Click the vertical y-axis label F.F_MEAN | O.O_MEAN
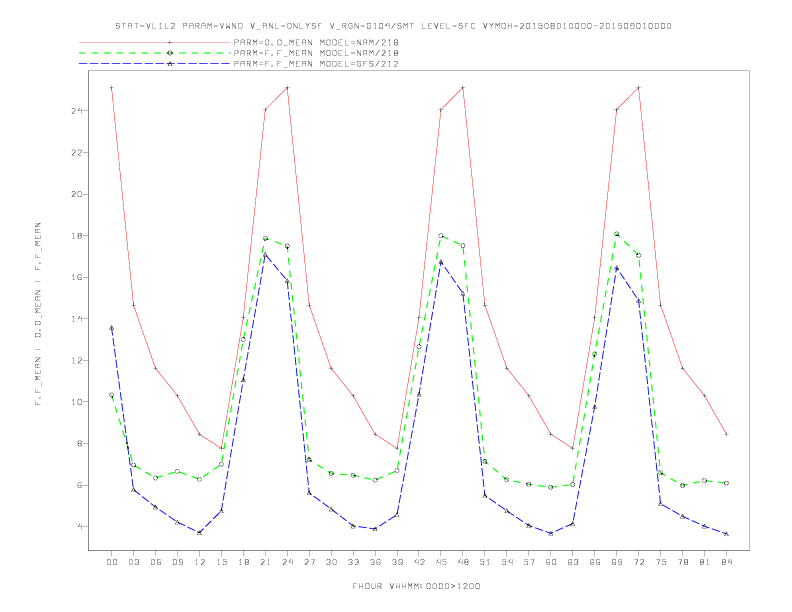792x612 pixels. tap(38, 314)
